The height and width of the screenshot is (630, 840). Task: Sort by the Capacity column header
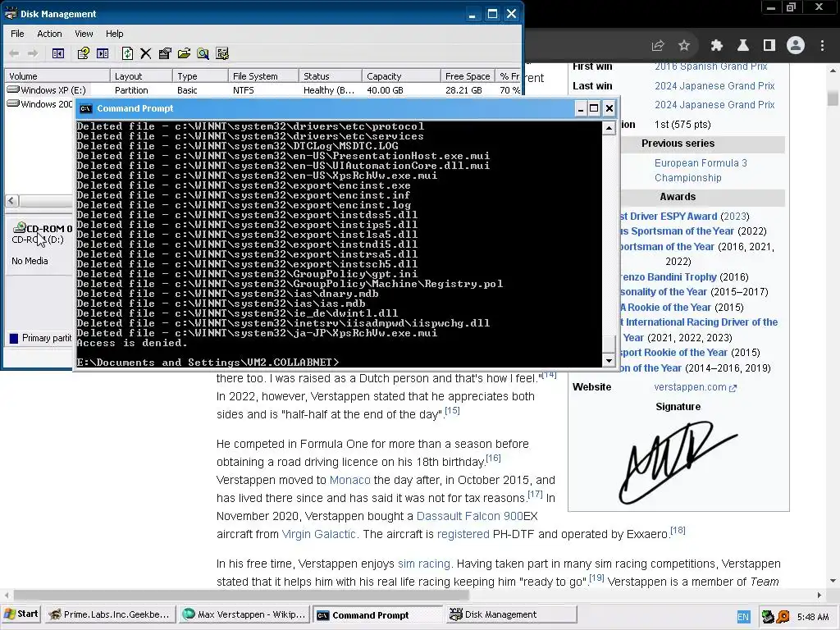pyautogui.click(x=401, y=76)
